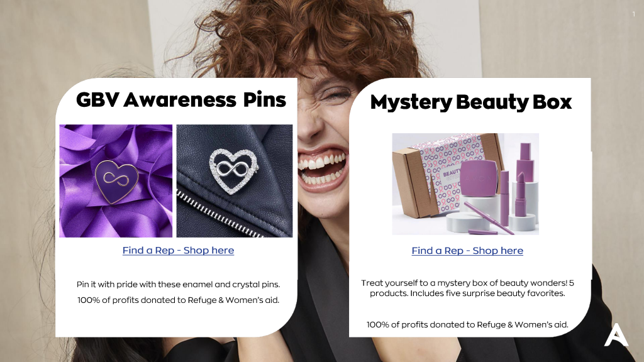Viewport: 644px width, 362px height.
Task: Click the patterned cardboard box in the product image
Action: tap(441, 176)
